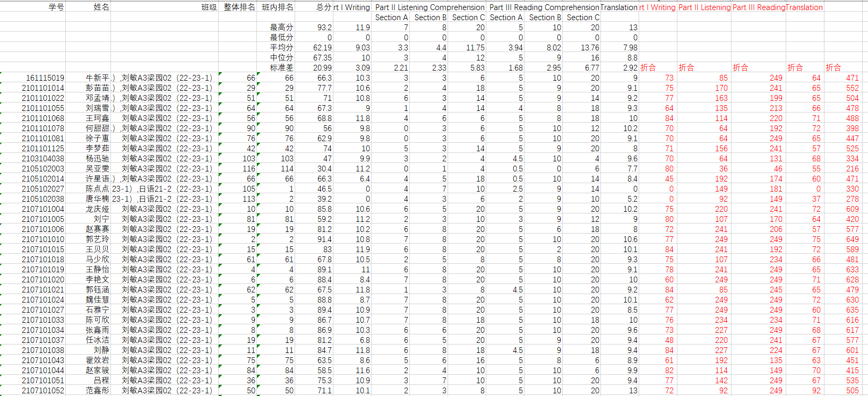Screen dimensions: 868x396
Task: Click the 中位分 total value 67.35
Action: click(x=322, y=58)
